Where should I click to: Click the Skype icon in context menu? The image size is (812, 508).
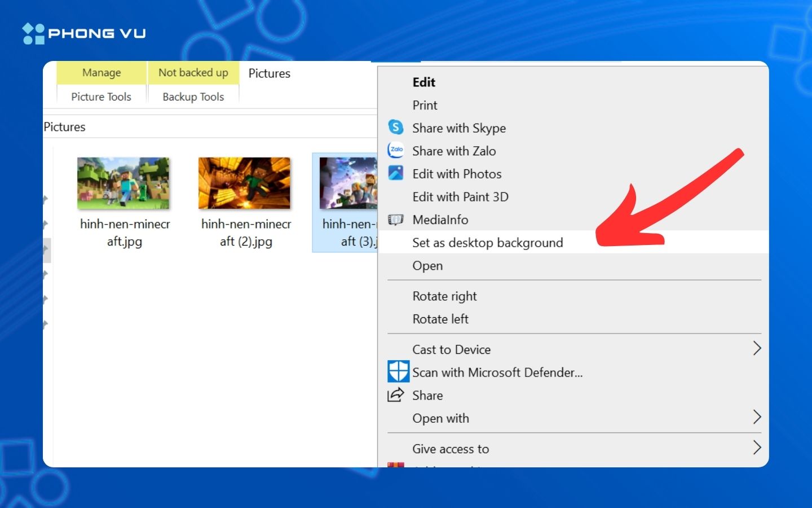coord(396,128)
